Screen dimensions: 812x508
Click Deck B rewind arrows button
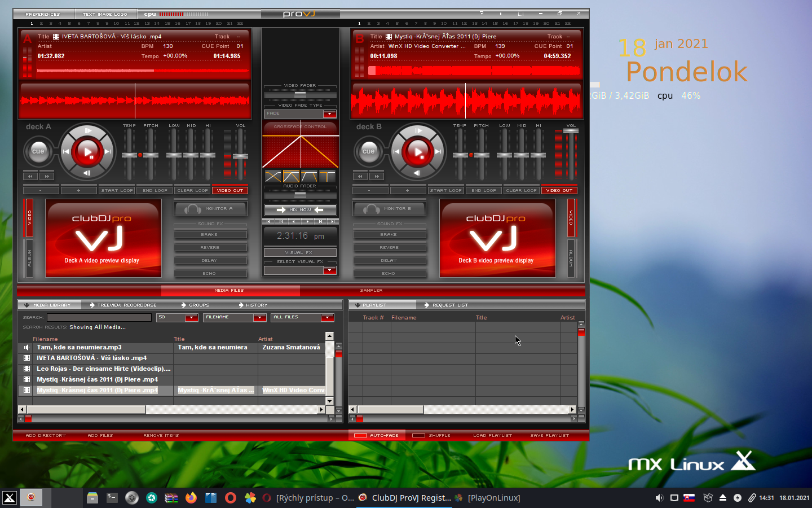coord(360,176)
